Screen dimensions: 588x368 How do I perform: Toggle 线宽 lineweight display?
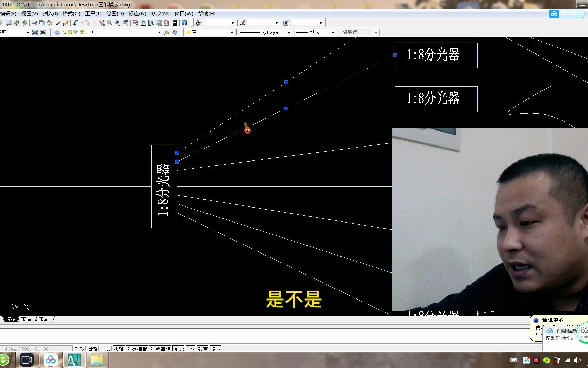coord(203,349)
